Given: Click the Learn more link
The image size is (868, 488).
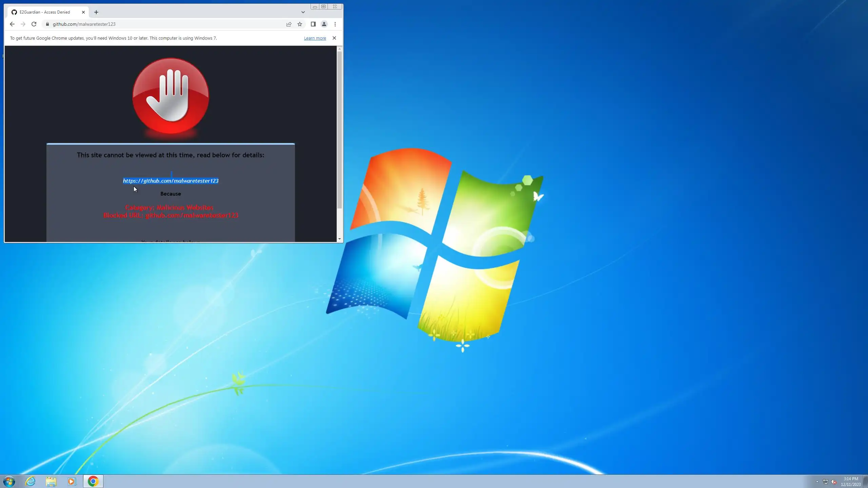Looking at the screenshot, I should coord(315,38).
